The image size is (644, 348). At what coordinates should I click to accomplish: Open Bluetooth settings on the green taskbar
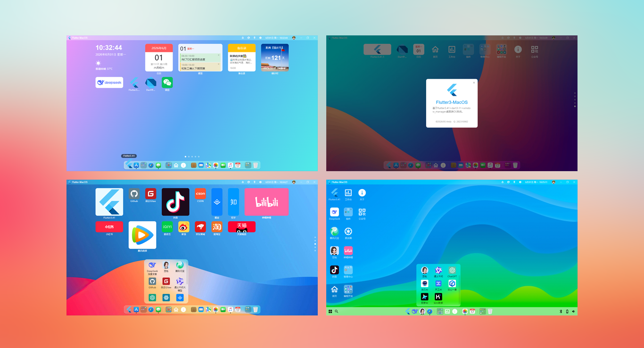(561, 312)
